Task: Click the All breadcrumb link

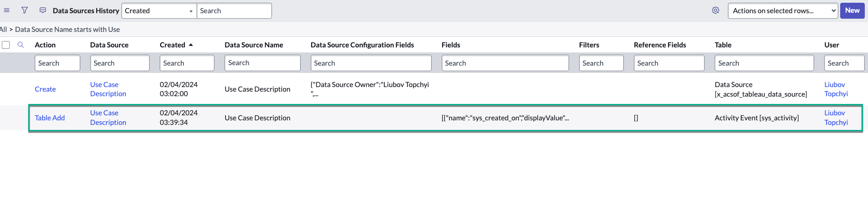Action: tap(4, 29)
